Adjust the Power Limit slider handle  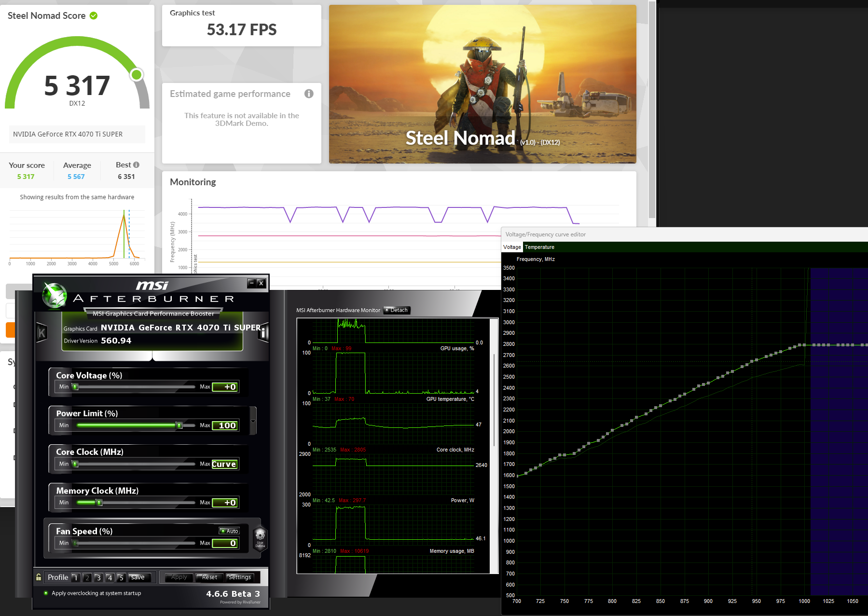point(179,425)
